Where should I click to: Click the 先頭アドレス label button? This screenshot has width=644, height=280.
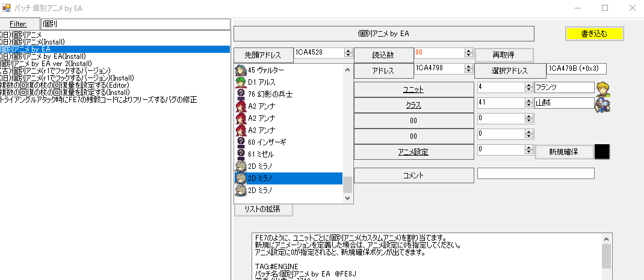(263, 55)
